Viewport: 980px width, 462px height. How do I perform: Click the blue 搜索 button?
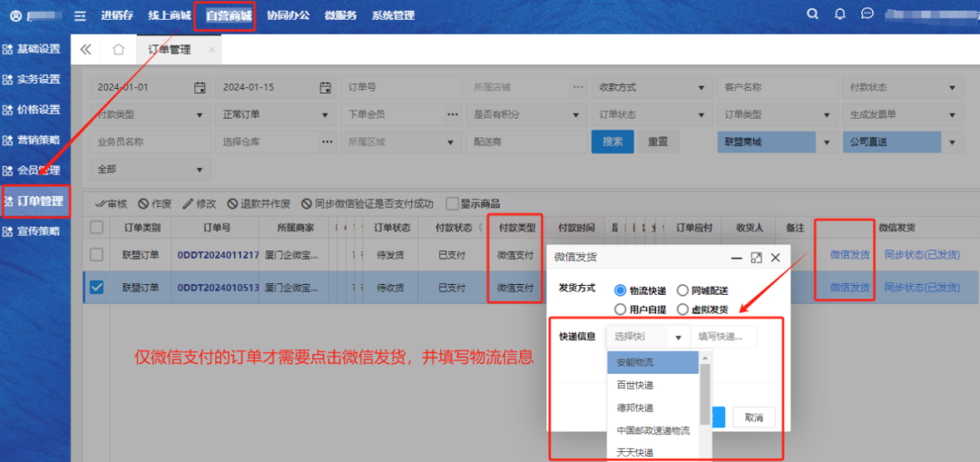(612, 142)
